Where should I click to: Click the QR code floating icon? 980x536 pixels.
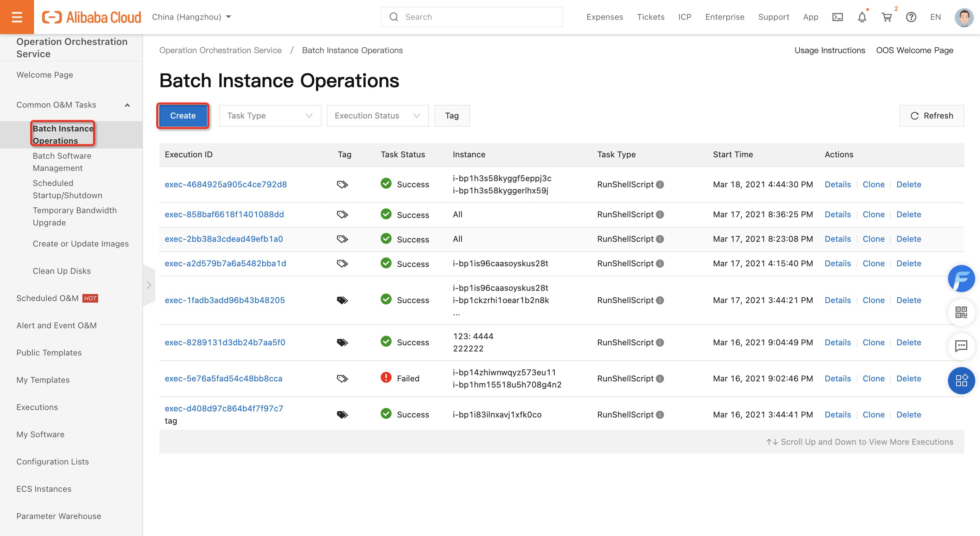pyautogui.click(x=961, y=312)
